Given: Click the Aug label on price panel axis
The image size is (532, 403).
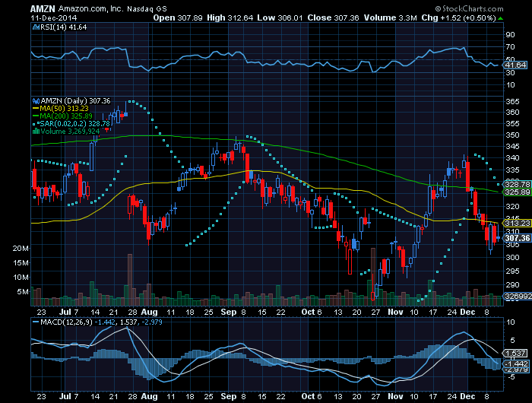Looking at the screenshot, I should 149,312.
